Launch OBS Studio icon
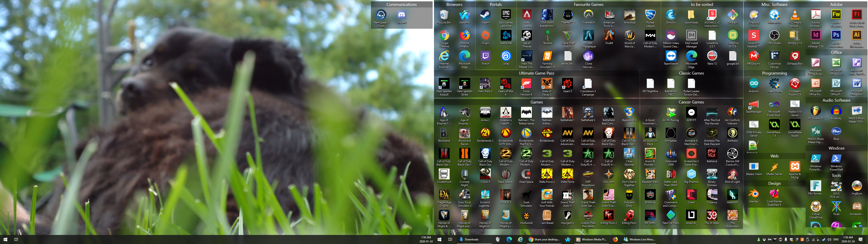 774,38
